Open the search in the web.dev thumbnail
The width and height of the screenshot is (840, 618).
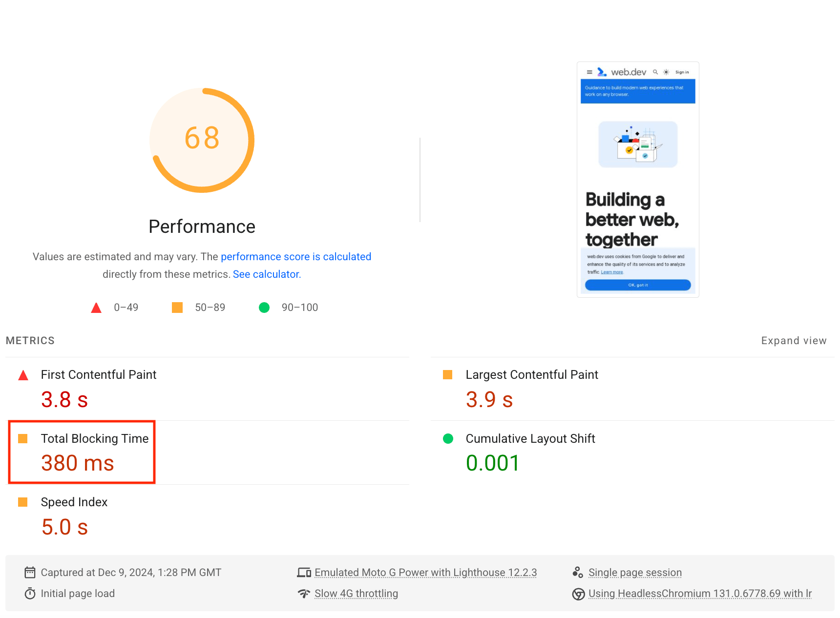click(655, 72)
